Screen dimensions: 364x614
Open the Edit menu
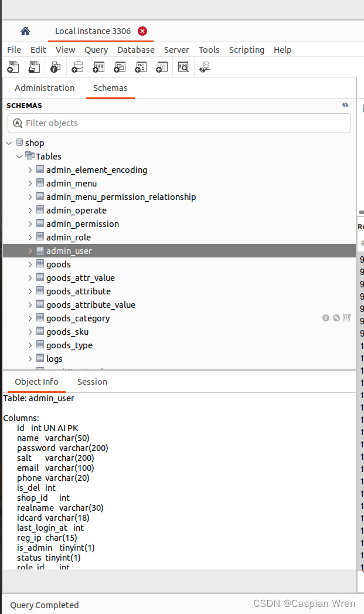(x=38, y=50)
